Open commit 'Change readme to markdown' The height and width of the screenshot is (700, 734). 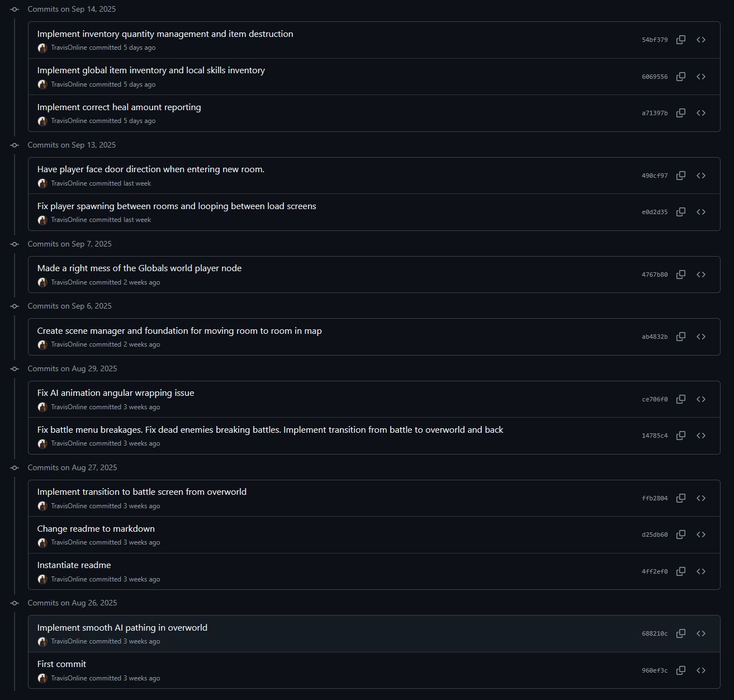point(96,528)
